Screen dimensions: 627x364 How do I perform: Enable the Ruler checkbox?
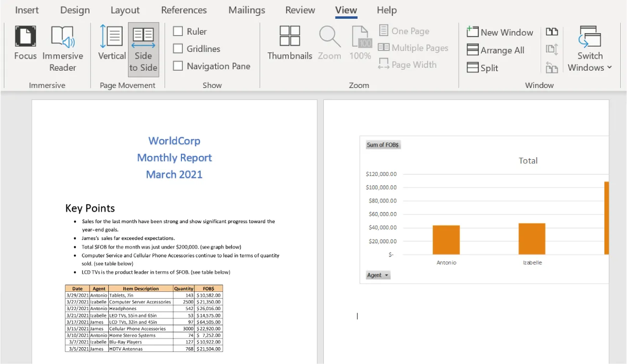pos(179,31)
